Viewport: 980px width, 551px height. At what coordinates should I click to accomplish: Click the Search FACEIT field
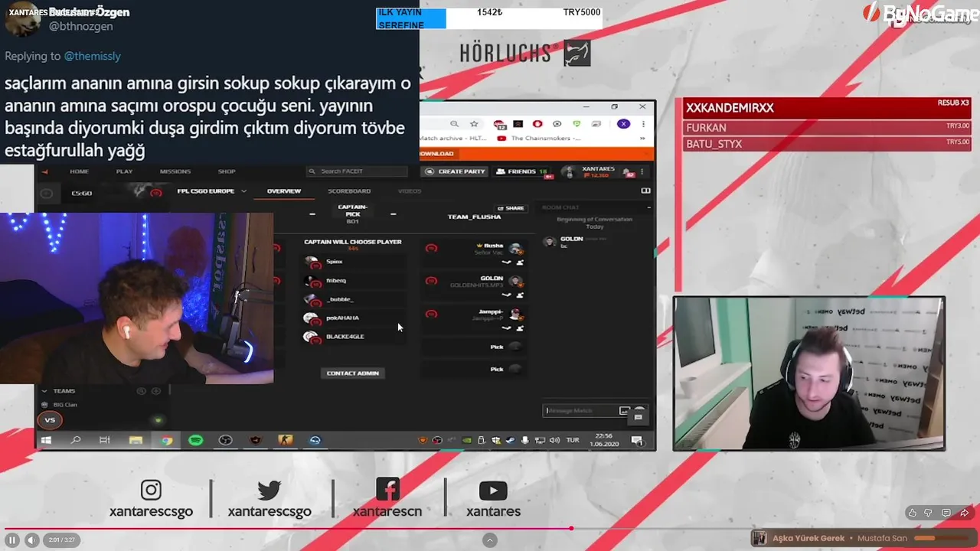357,171
